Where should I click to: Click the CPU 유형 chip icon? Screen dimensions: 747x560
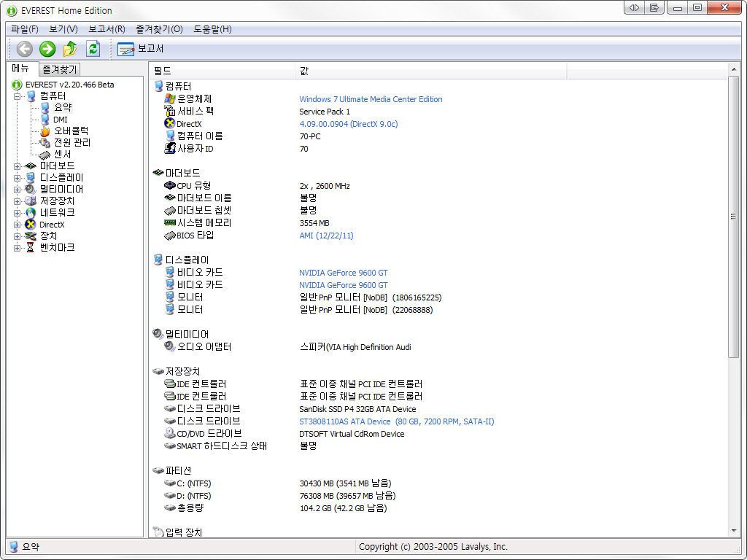pos(169,185)
